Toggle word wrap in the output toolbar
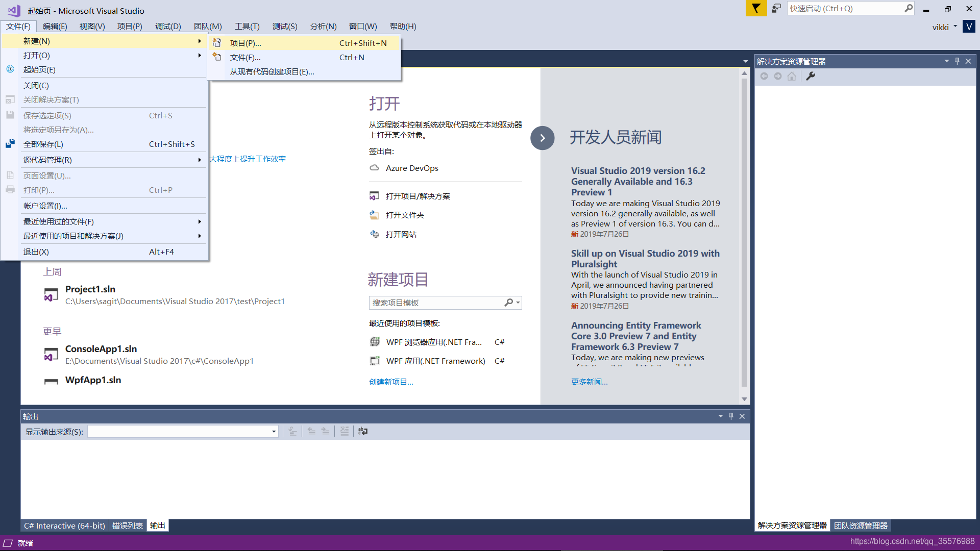The width and height of the screenshot is (980, 551). coord(363,431)
